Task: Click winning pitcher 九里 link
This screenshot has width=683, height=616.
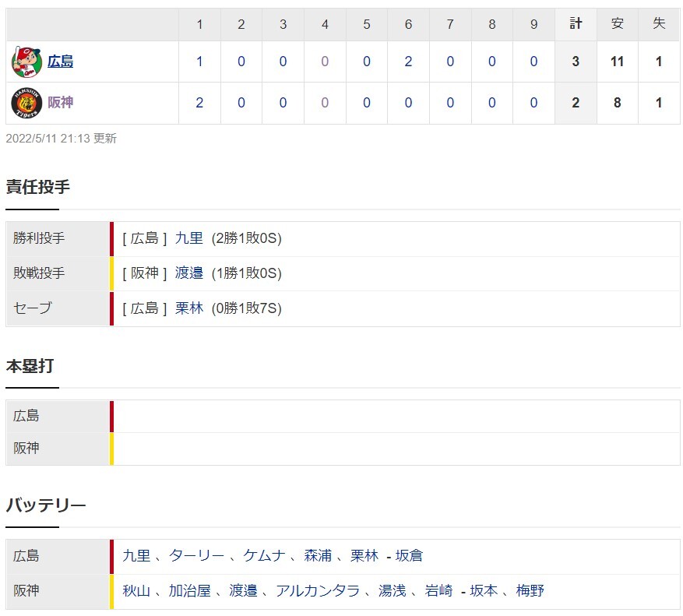Action: (188, 238)
